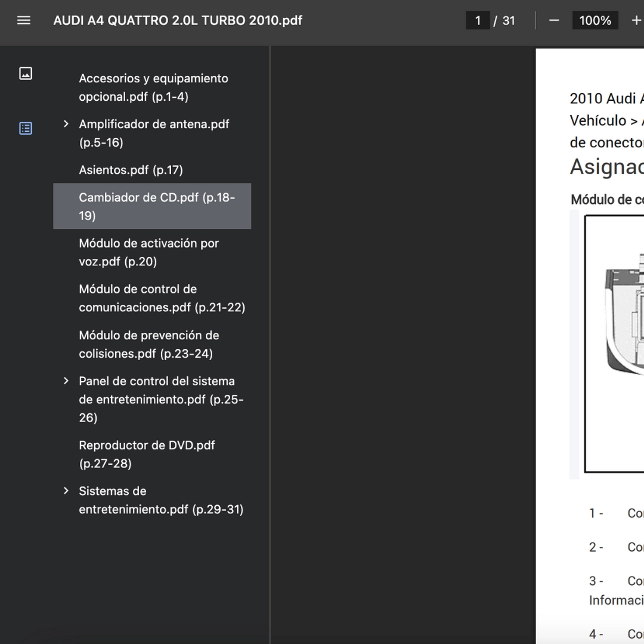Expand the Amplificador de antena bookmark
Screen dimensions: 644x644
click(x=66, y=124)
